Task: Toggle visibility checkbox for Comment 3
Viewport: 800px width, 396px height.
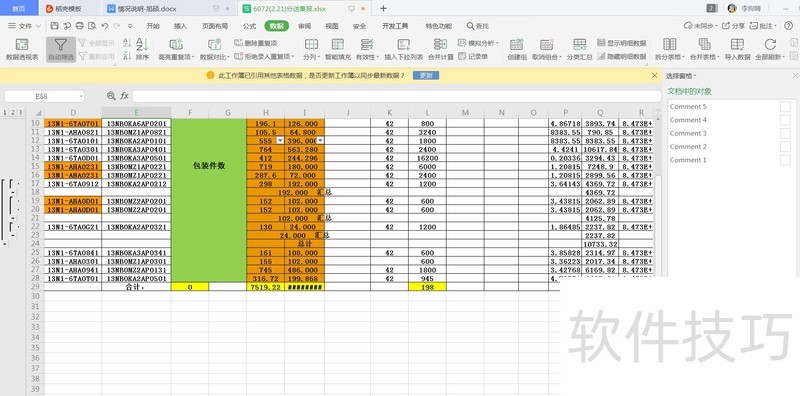Action: click(785, 133)
